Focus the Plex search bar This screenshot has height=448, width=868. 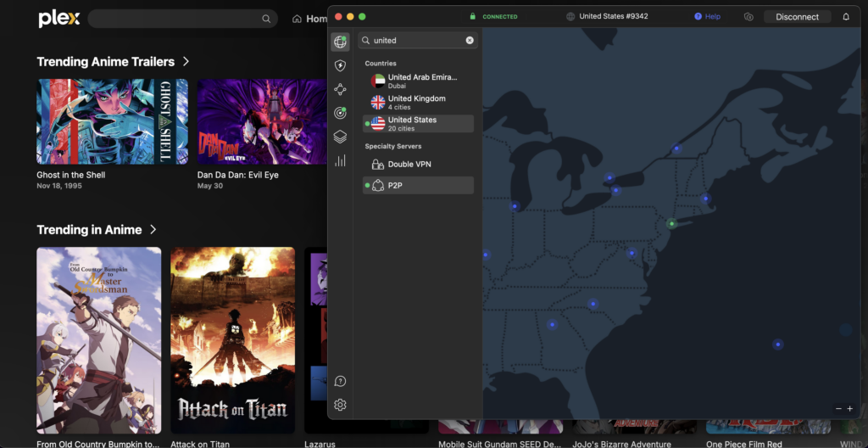(183, 19)
